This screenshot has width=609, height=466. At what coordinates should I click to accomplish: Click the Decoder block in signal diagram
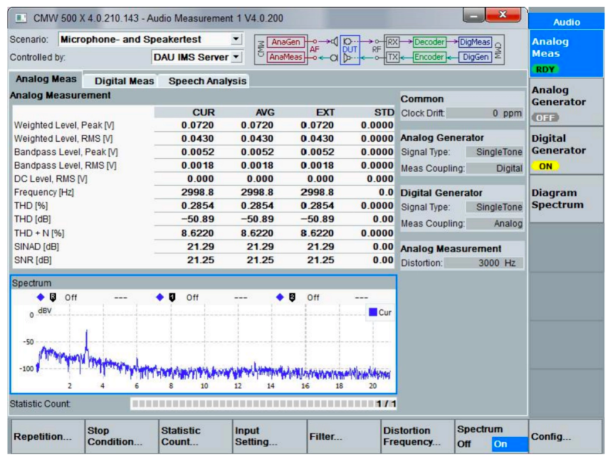tap(429, 42)
